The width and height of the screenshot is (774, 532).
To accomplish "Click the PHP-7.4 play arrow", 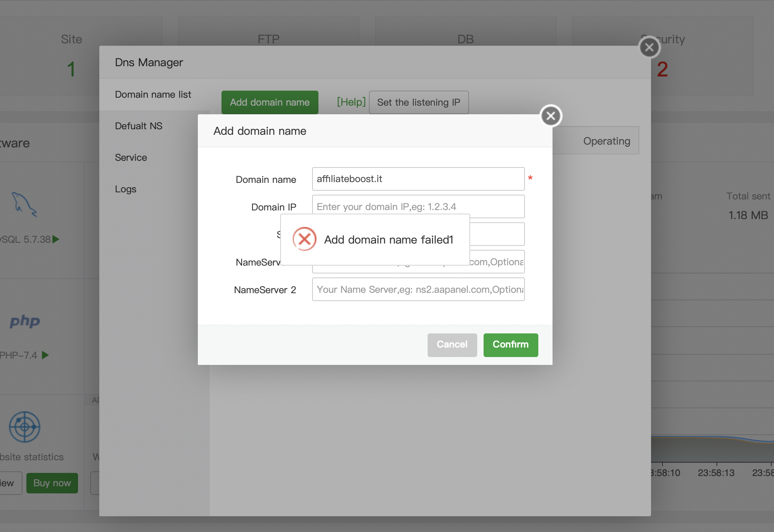I will point(45,355).
